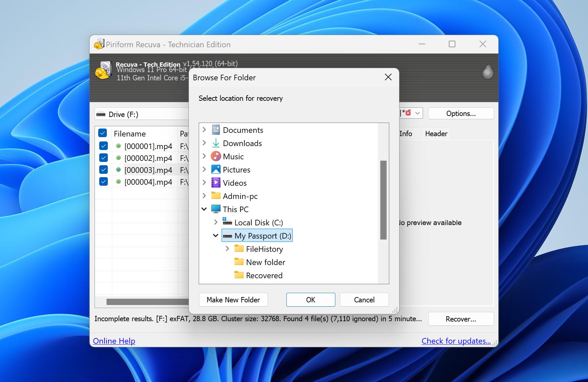The width and height of the screenshot is (588, 382).
Task: Click the Recuva title bar app icon
Action: pyautogui.click(x=99, y=44)
